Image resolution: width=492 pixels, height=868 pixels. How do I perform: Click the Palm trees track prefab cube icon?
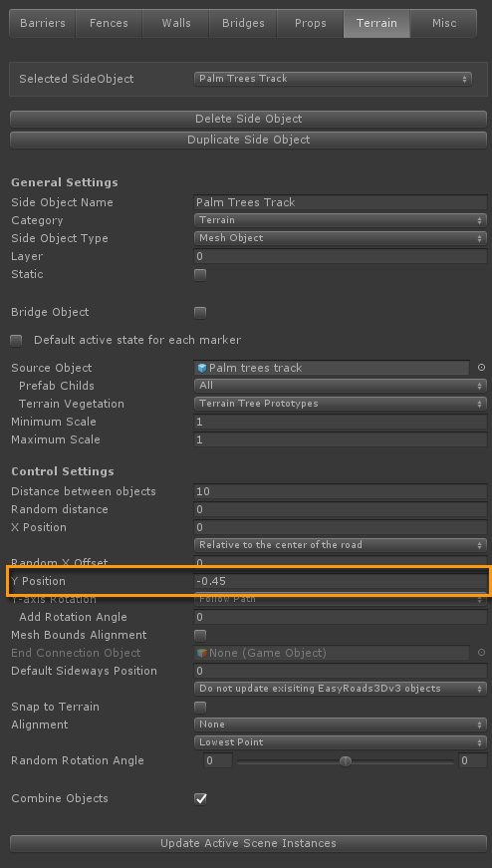tap(202, 368)
